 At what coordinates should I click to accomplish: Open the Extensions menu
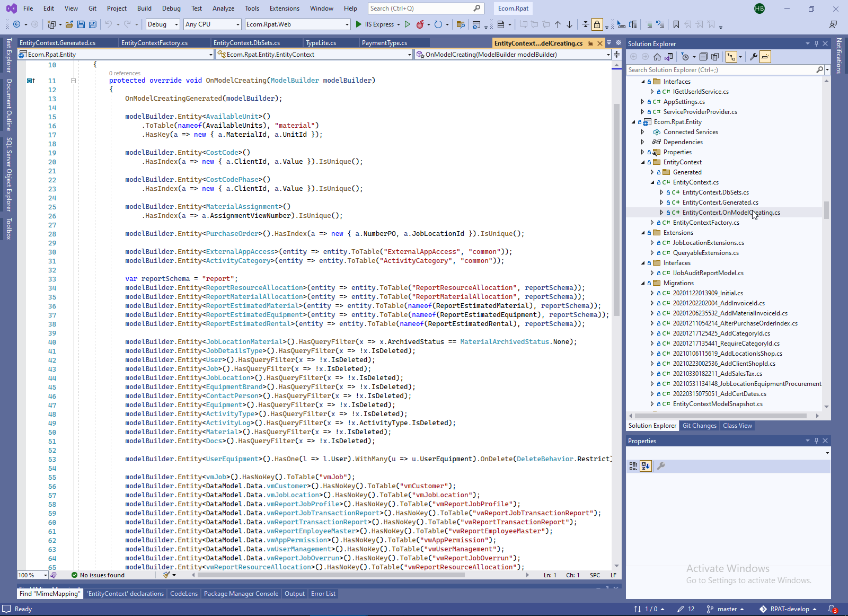pyautogui.click(x=284, y=8)
